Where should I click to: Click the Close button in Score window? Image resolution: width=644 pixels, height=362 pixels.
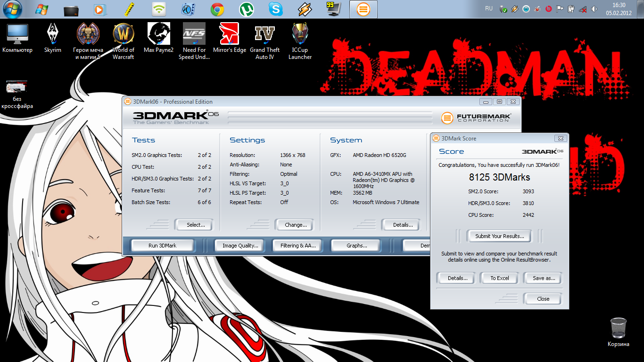pos(543,299)
